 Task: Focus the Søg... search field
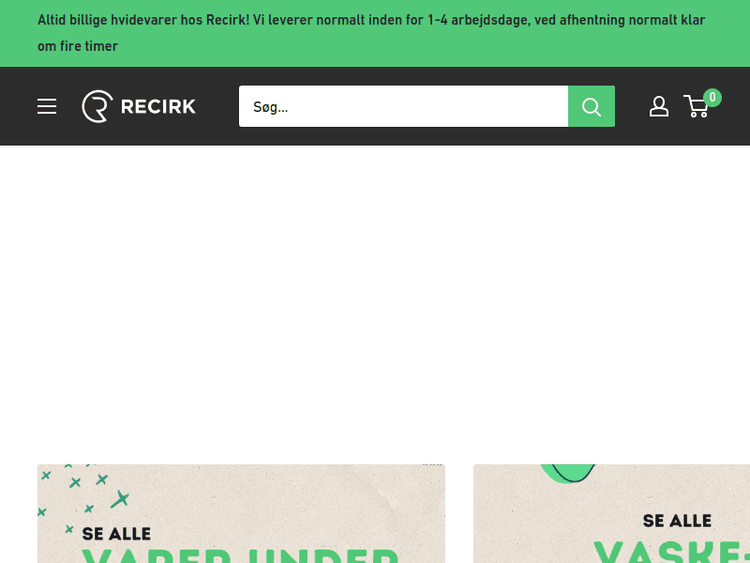pos(403,106)
